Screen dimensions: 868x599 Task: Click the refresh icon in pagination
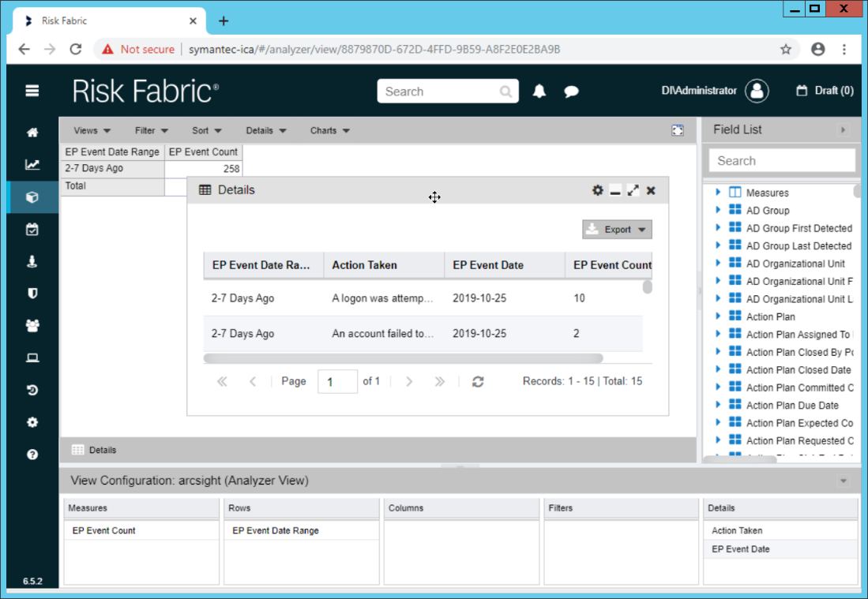tap(478, 381)
